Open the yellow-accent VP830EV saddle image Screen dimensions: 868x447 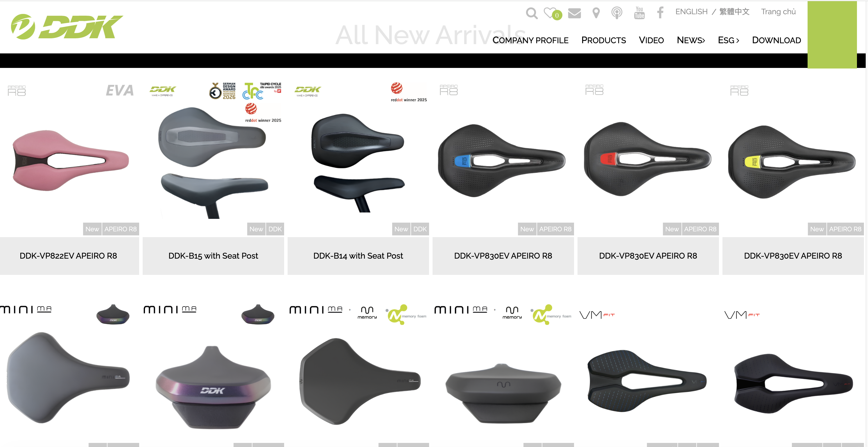click(x=792, y=162)
